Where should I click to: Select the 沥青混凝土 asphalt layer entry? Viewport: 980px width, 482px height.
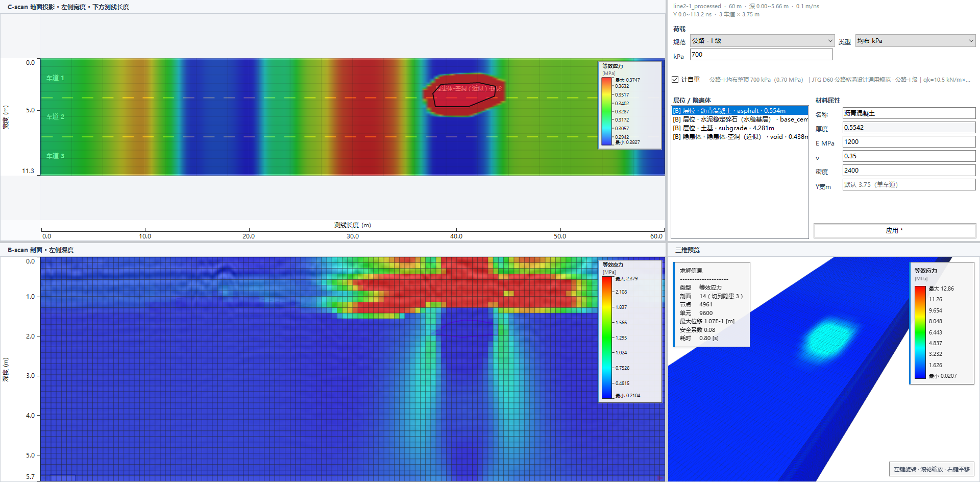(x=740, y=110)
